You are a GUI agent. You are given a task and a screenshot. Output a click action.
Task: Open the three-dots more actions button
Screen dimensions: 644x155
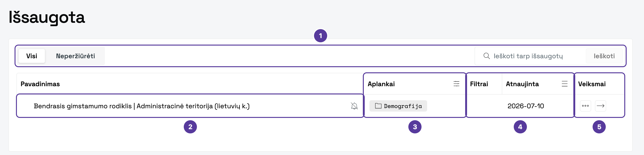[x=585, y=106]
